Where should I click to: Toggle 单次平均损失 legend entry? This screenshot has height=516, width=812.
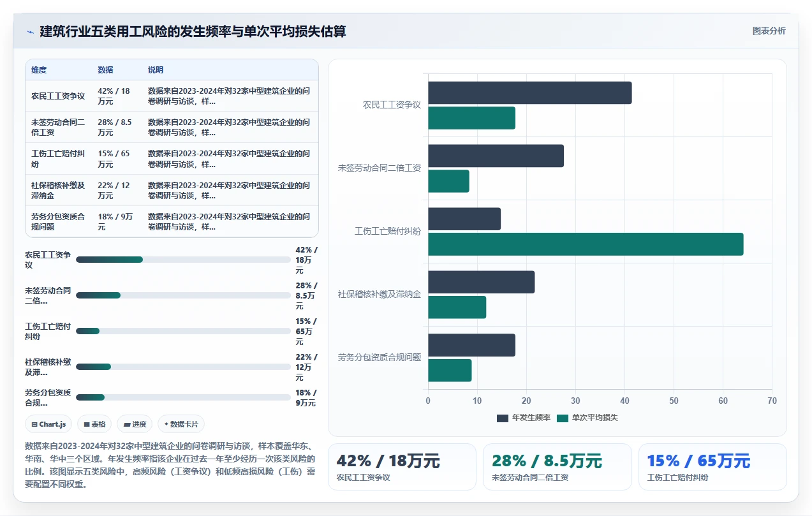coord(587,418)
